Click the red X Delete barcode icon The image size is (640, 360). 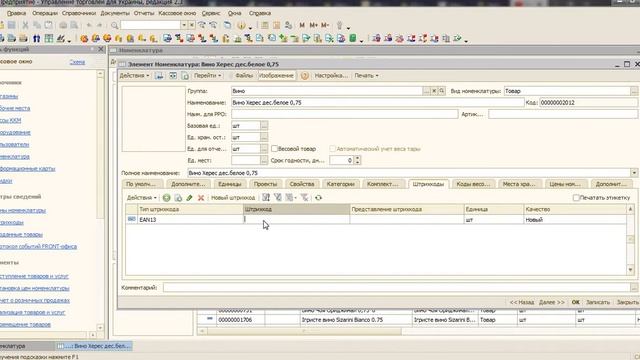[201, 198]
